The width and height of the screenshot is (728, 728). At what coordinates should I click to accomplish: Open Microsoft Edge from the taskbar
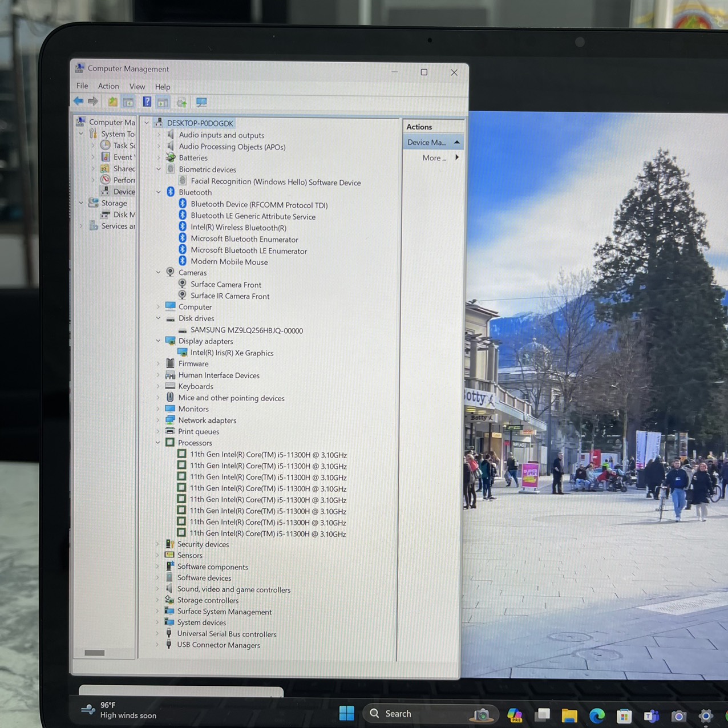[597, 715]
